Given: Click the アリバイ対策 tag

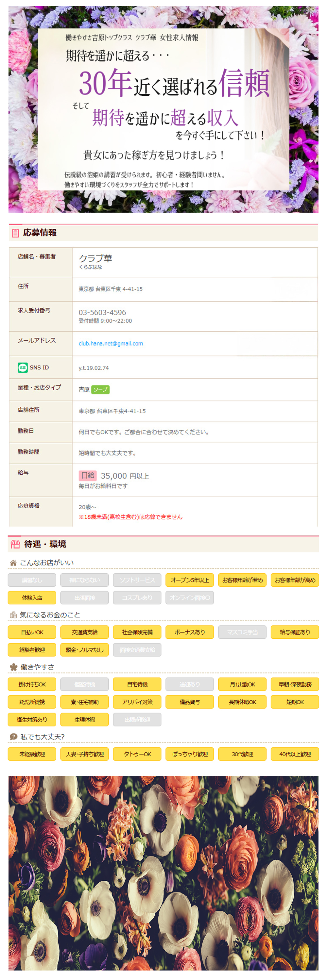Looking at the screenshot, I should click(137, 702).
